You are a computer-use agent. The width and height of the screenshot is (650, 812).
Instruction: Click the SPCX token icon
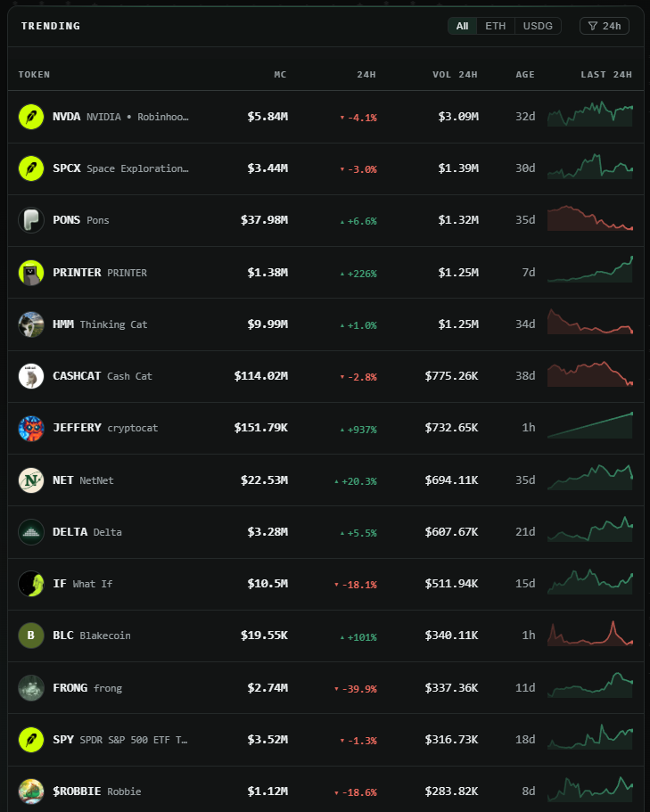point(31,168)
